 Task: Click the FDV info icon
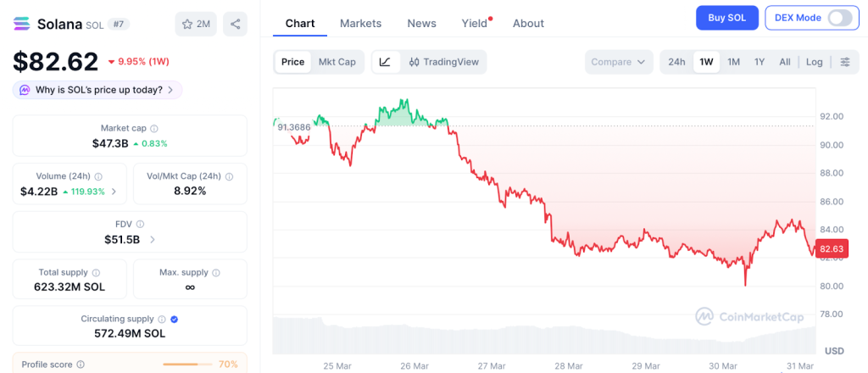(x=140, y=224)
